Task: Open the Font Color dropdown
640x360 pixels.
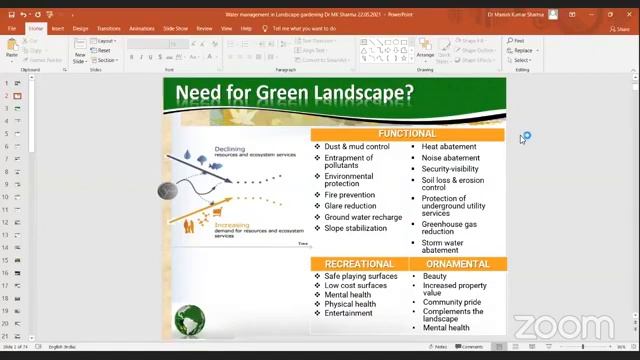Action: 216,58
